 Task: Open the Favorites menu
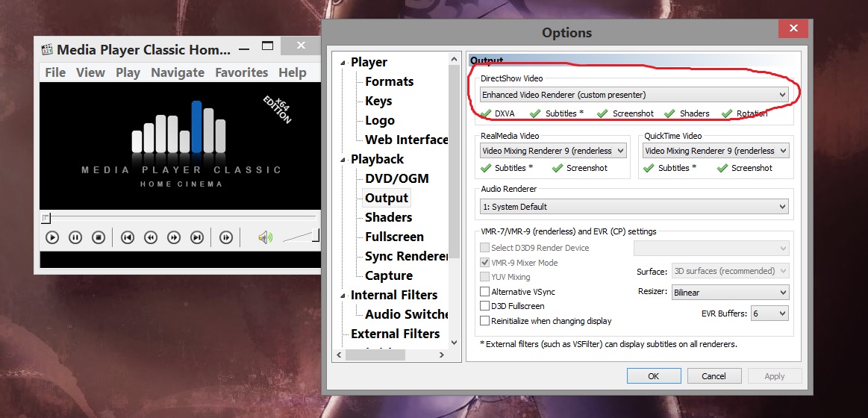tap(241, 72)
